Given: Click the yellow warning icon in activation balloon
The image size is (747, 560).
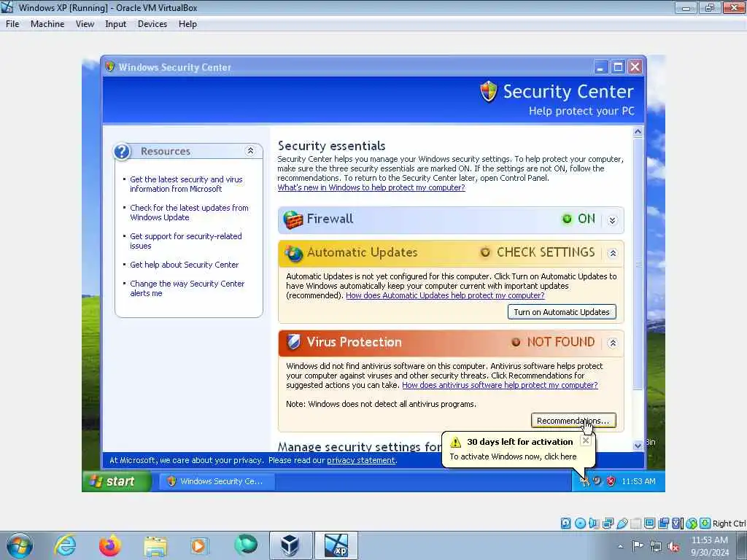Looking at the screenshot, I should [x=456, y=443].
